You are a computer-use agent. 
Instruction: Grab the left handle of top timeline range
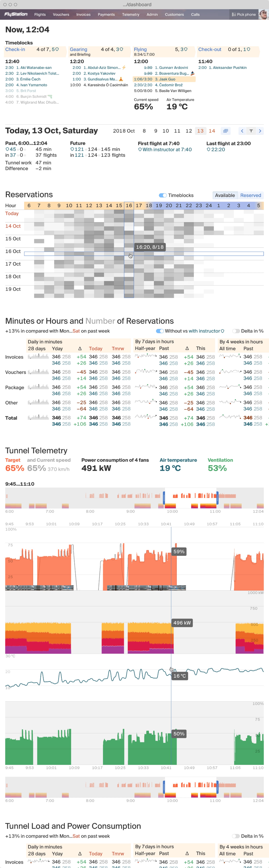pos(164,498)
